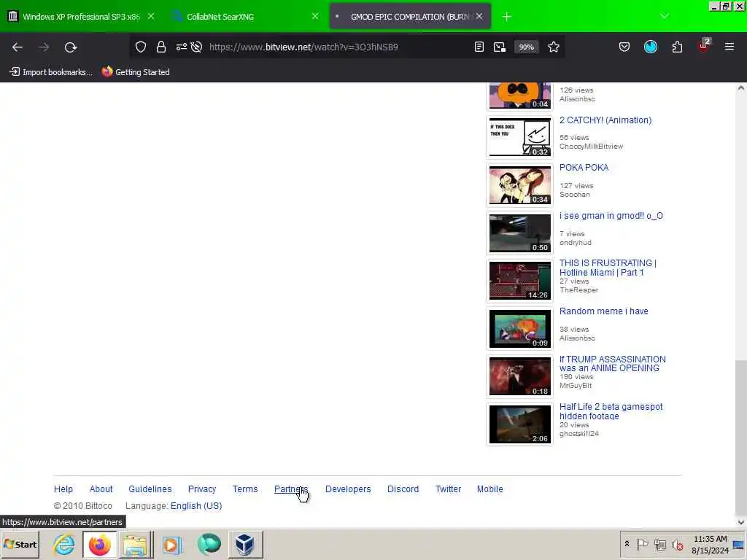Image resolution: width=747 pixels, height=560 pixels.
Task: Open the Firefox hamburger menu
Action: (729, 47)
